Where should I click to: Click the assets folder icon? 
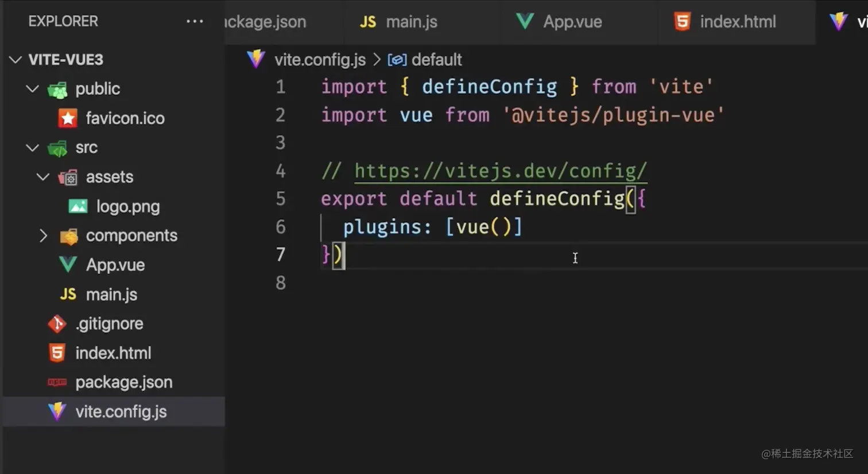tap(68, 177)
